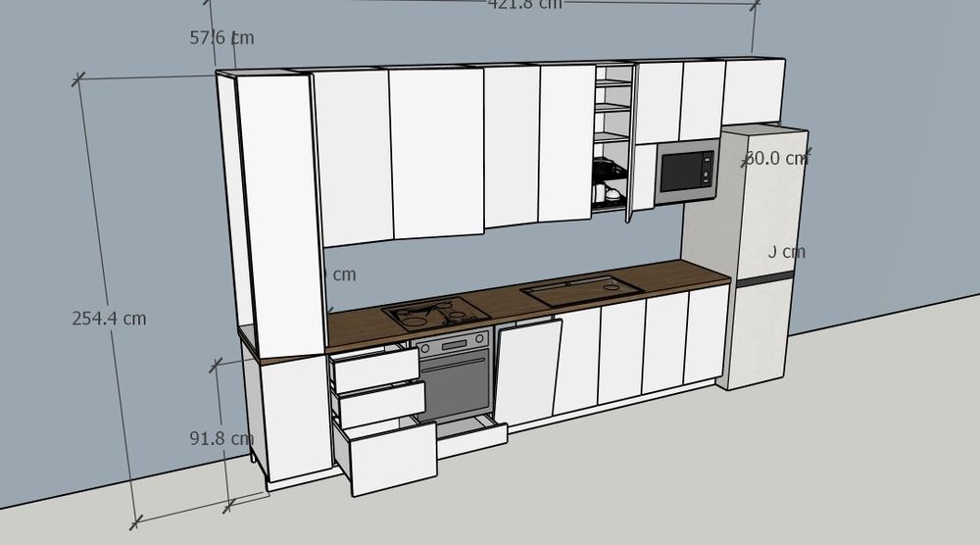Select the open top drawer

(375, 370)
